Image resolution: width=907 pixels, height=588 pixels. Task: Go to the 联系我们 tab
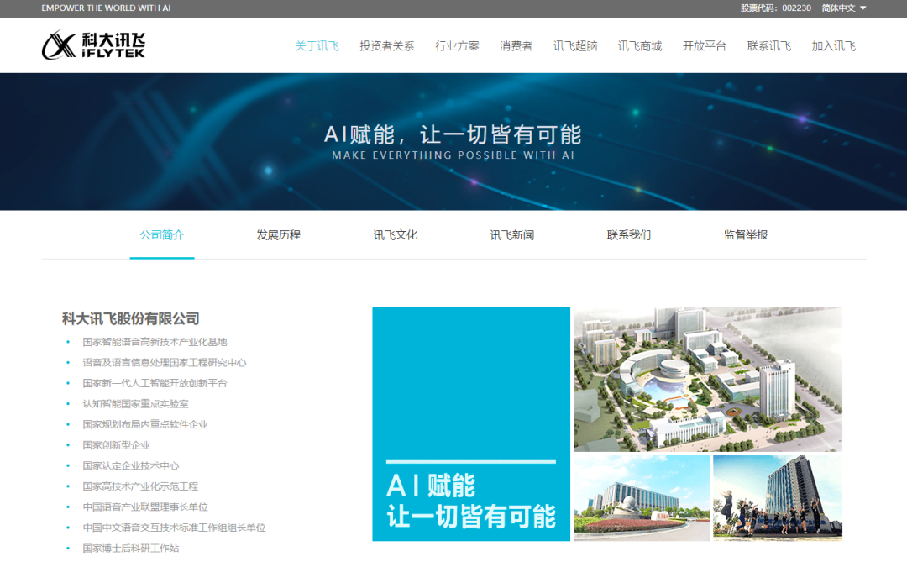tap(629, 235)
